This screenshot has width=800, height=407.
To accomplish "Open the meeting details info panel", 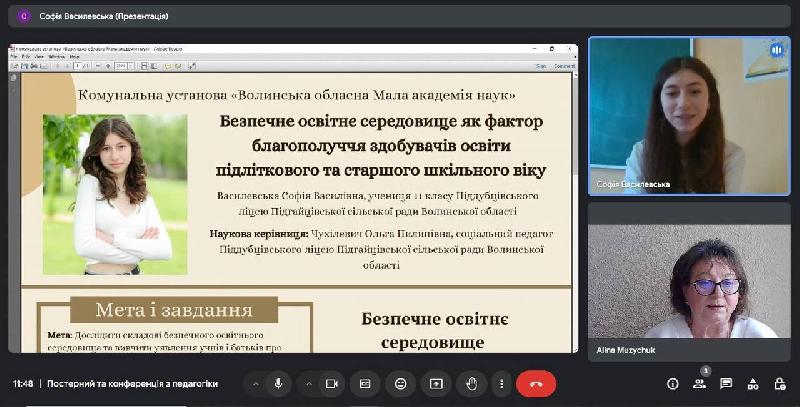I will [x=673, y=384].
